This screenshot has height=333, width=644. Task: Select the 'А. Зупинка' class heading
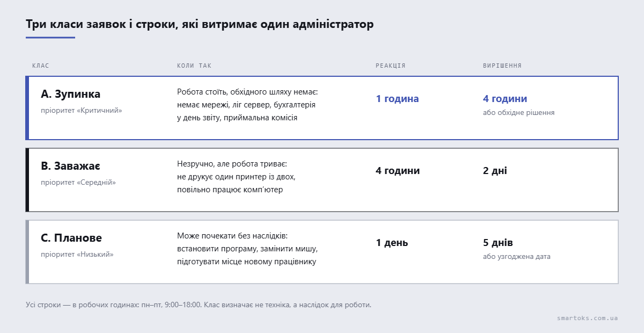pos(71,94)
